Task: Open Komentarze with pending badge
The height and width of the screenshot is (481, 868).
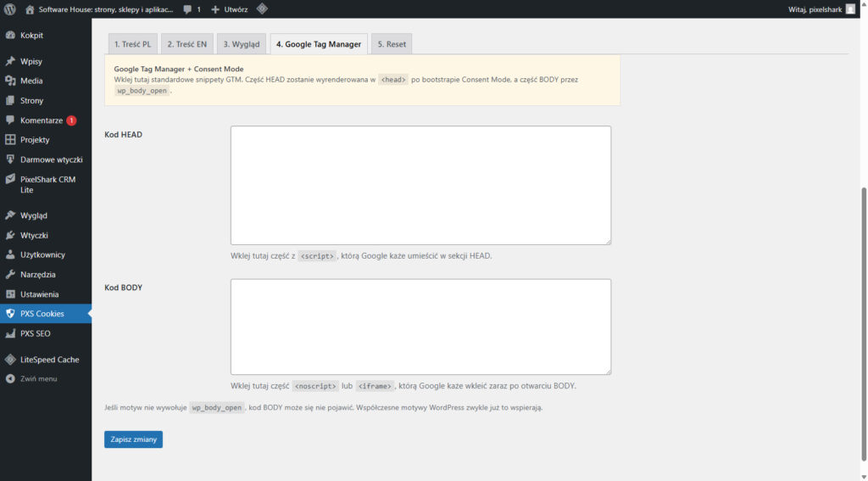Action: (x=42, y=120)
